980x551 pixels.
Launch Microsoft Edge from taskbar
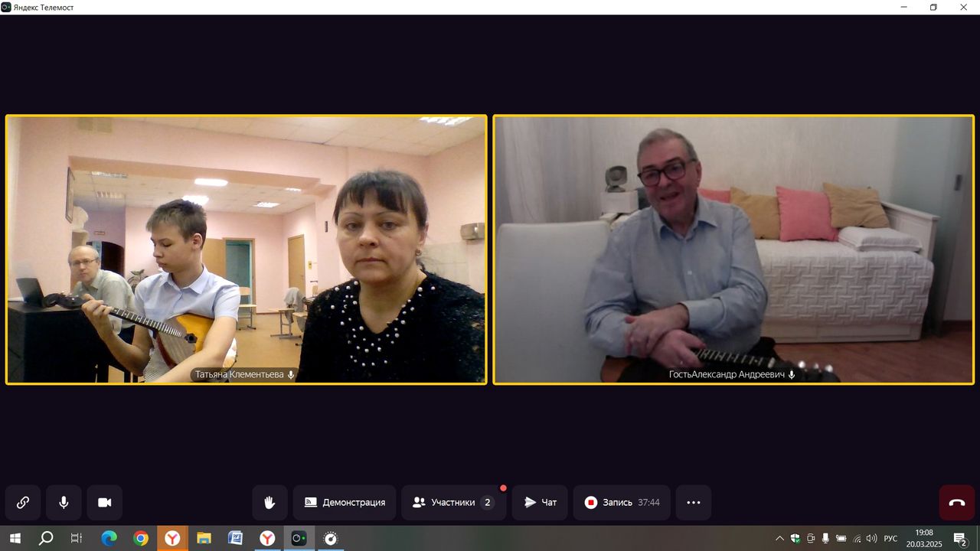point(109,539)
